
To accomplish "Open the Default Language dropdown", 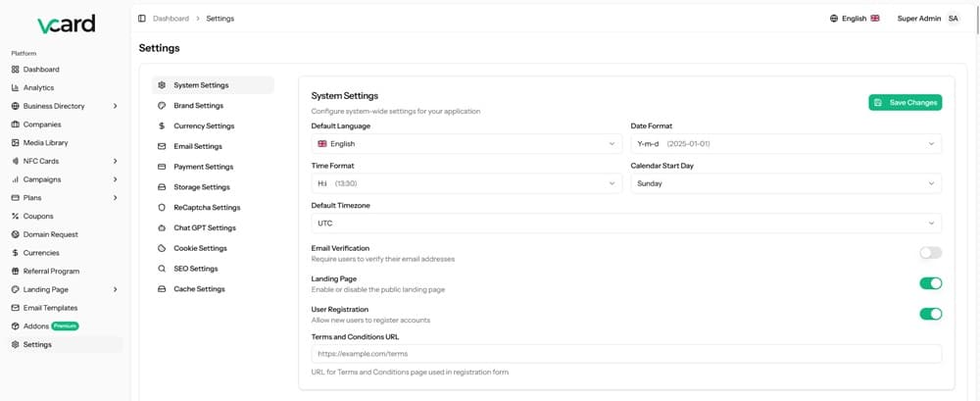I will [466, 144].
